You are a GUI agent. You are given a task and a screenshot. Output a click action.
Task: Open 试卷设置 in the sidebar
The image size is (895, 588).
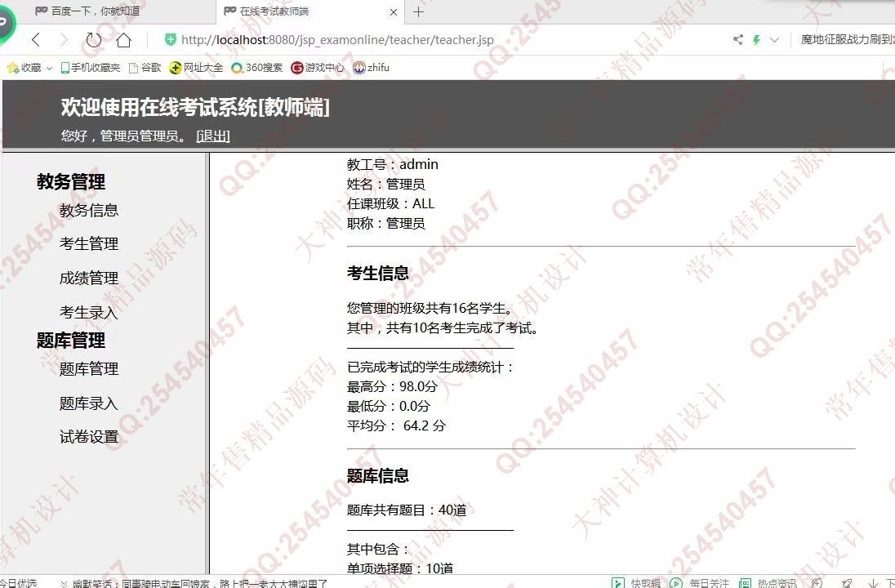pyautogui.click(x=89, y=437)
